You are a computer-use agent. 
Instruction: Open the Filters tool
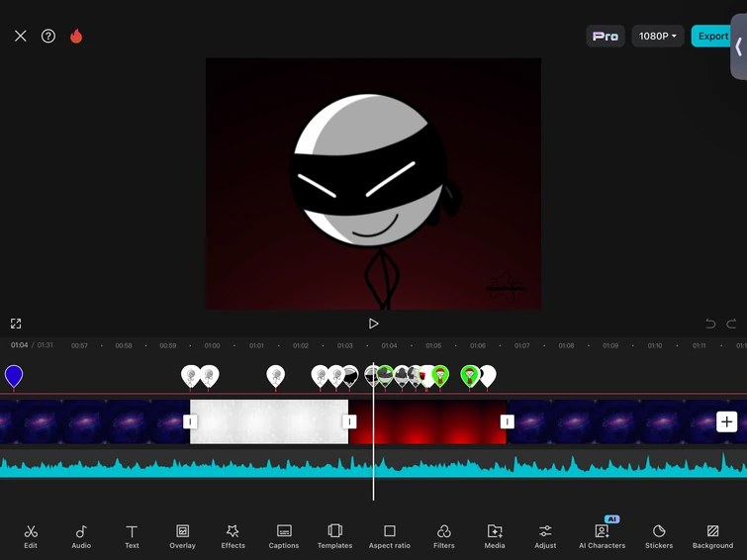pos(444,535)
